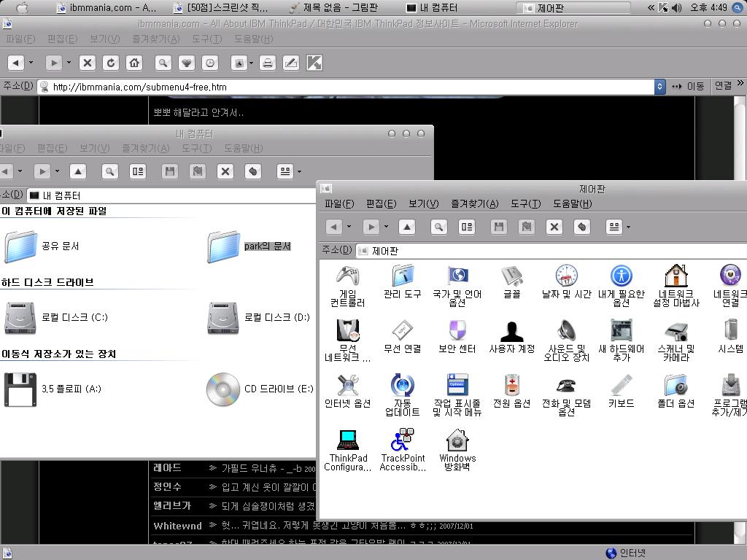This screenshot has height=560, width=747.
Task: Open 전원 옵션 battery icon
Action: point(511,385)
